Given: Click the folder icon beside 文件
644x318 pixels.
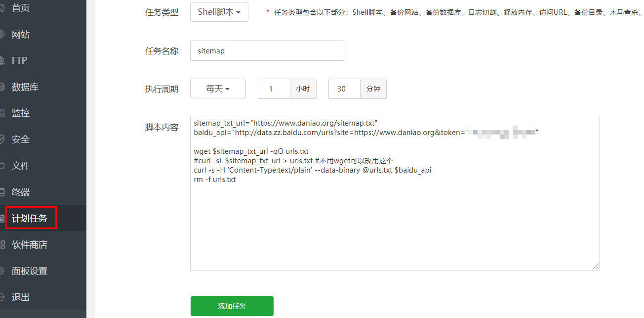Looking at the screenshot, I should [x=2, y=166].
